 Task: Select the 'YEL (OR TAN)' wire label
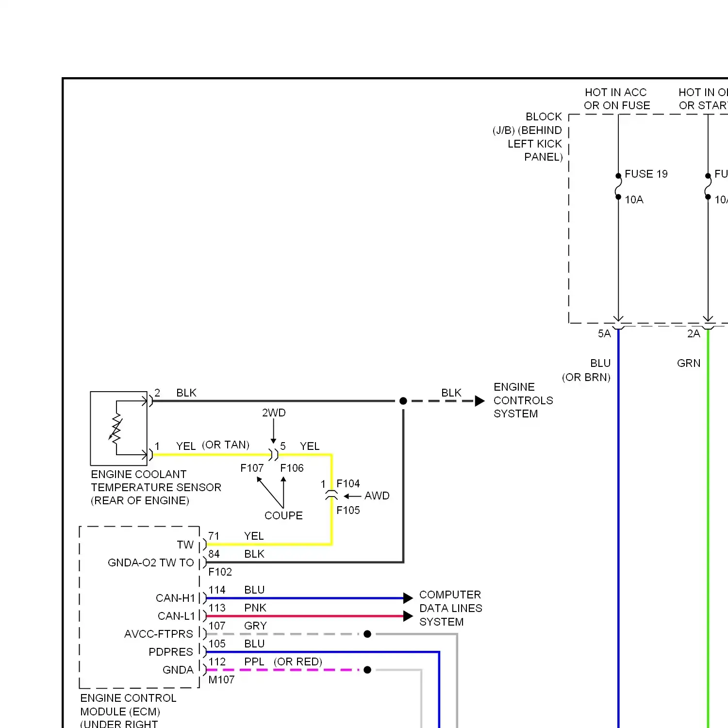[x=213, y=446]
